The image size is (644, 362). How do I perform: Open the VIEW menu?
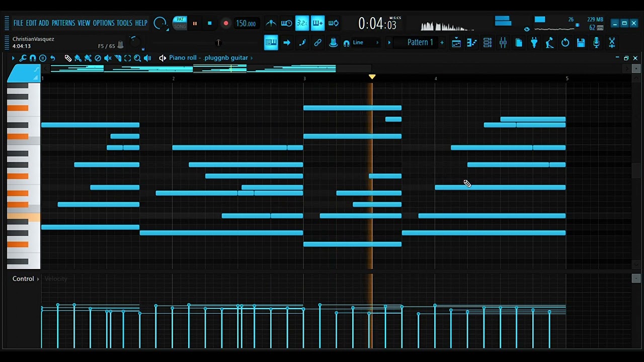(x=84, y=23)
